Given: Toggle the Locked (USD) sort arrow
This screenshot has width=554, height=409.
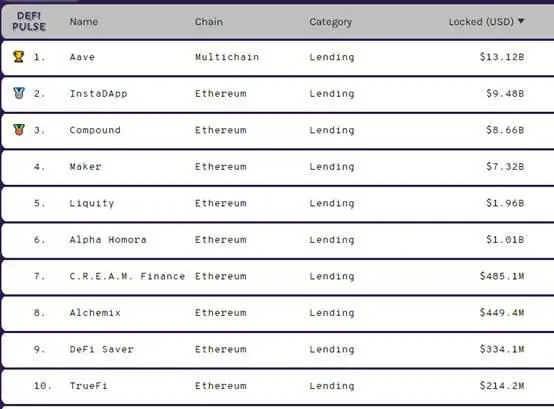Looking at the screenshot, I should [521, 21].
